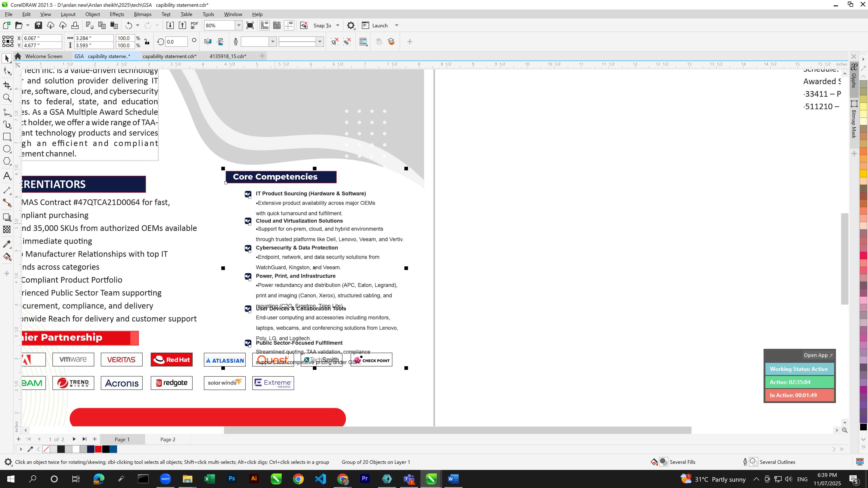The height and width of the screenshot is (488, 868).
Task: Open the Effects menu
Action: point(117,14)
